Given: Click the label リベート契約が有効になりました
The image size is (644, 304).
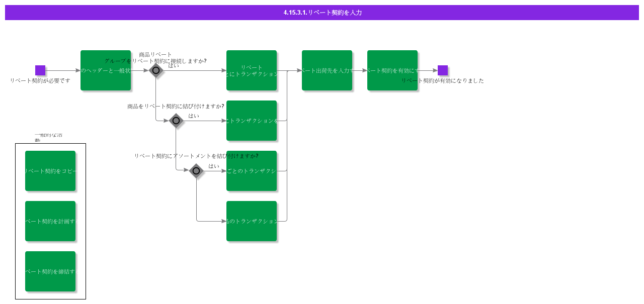Looking at the screenshot, I should (443, 80).
